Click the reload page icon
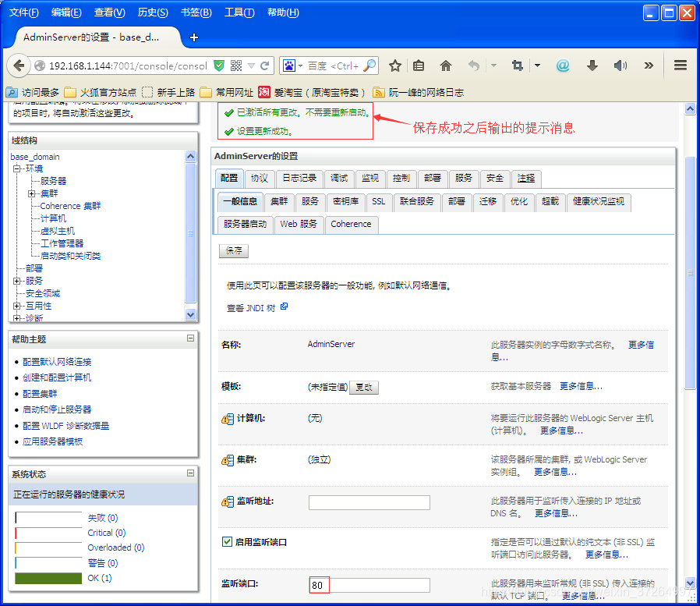 coord(265,66)
